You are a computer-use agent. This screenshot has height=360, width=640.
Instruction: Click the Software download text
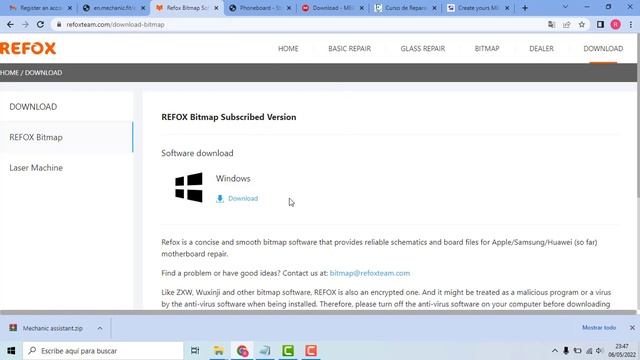click(197, 153)
